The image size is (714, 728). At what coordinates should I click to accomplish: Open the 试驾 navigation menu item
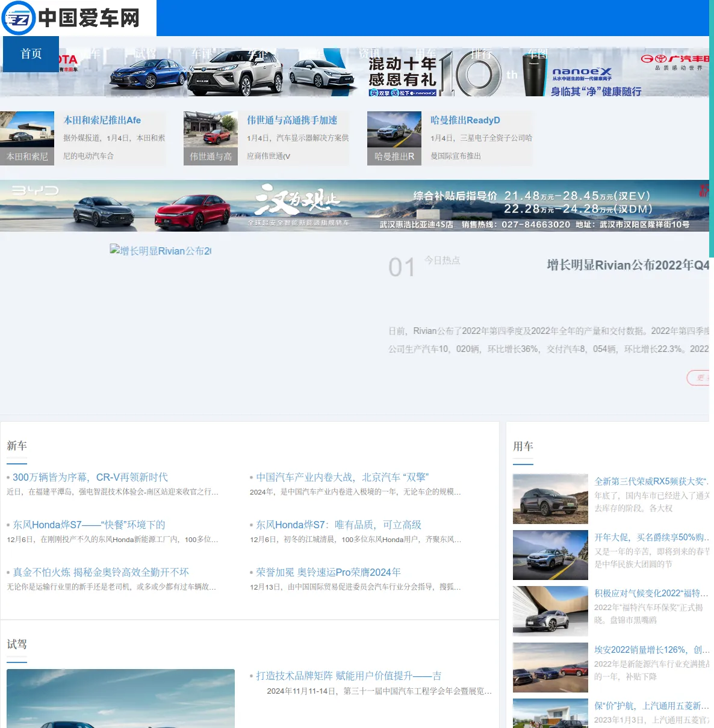145,54
